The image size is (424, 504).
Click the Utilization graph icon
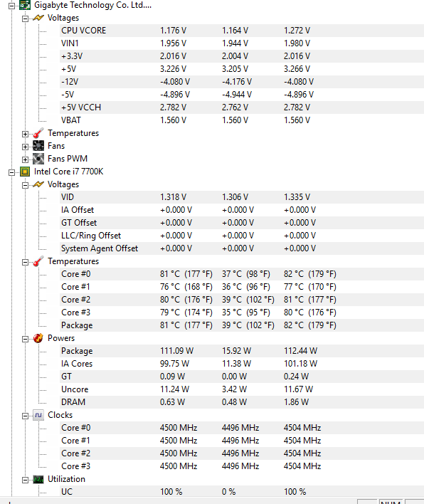[x=38, y=479]
